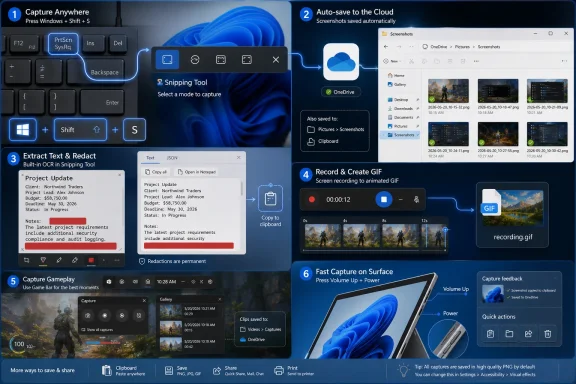Toggle the microphone in the recording bar

416,199
